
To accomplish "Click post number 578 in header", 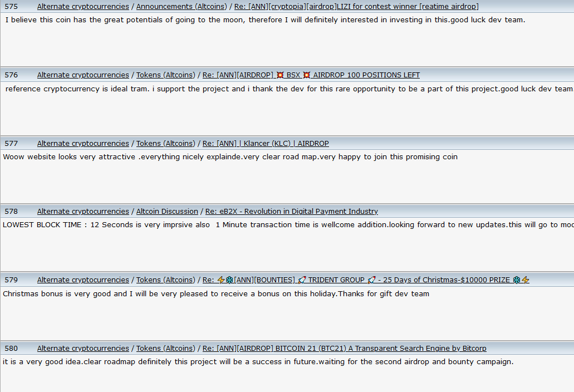I will coord(11,212).
